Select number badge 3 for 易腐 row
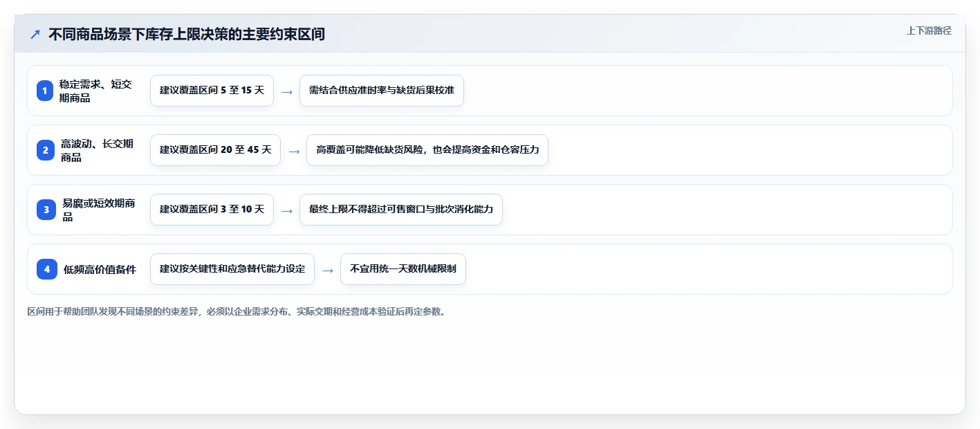 [x=46, y=210]
